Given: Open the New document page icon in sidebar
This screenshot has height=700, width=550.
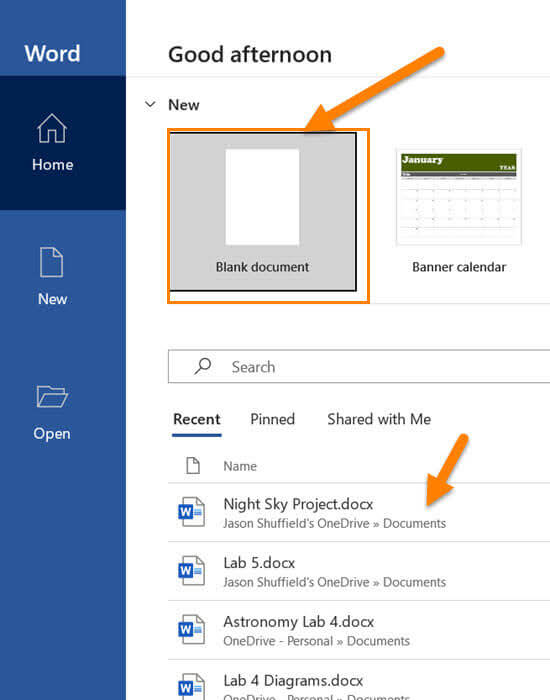Looking at the screenshot, I should pos(52,262).
